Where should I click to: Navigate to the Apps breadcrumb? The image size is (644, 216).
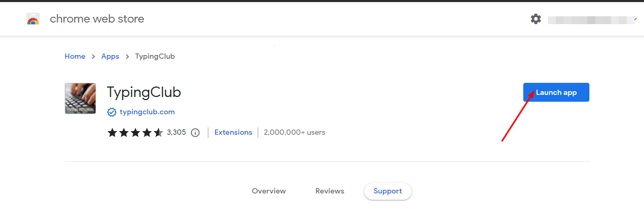pyautogui.click(x=110, y=57)
